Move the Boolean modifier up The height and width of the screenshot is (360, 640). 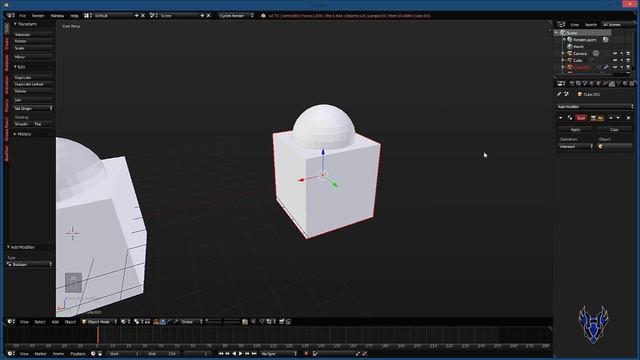point(611,118)
